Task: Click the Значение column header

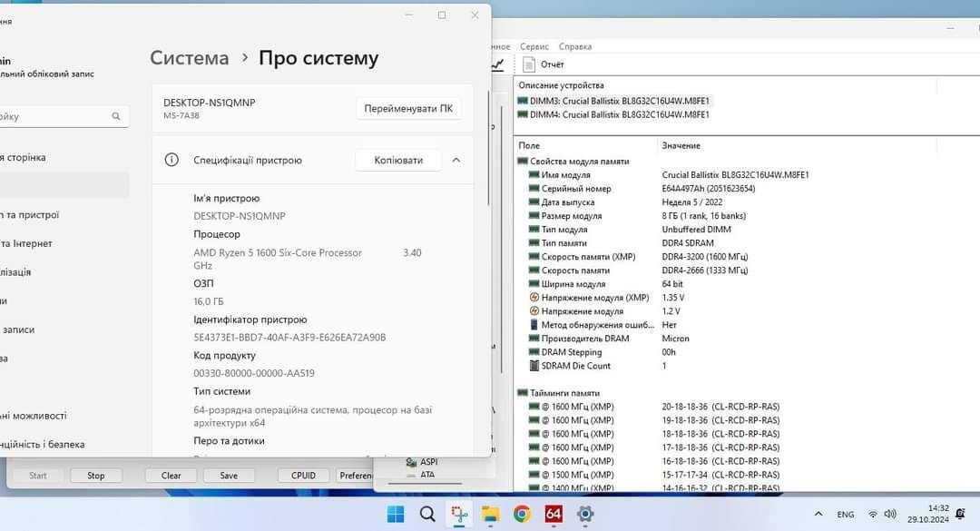Action: 681,145
